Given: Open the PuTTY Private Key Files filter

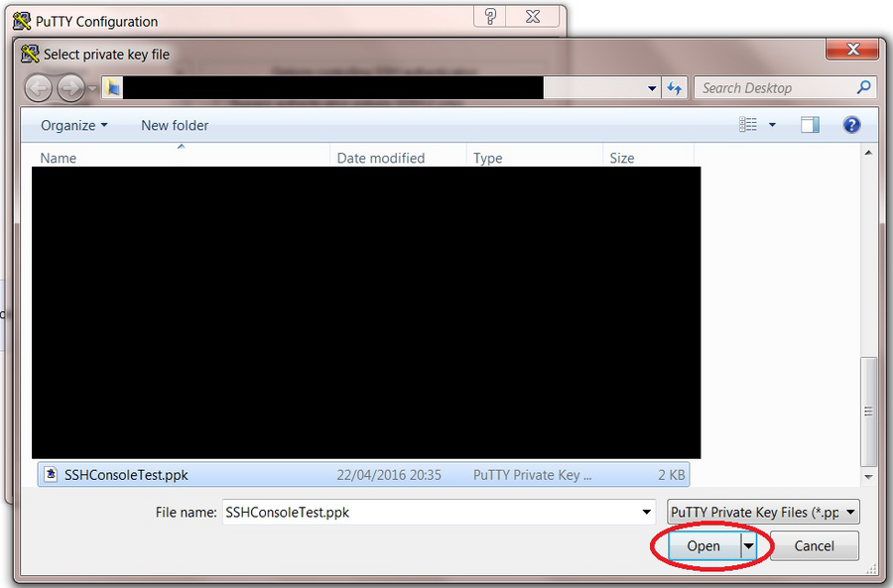Looking at the screenshot, I should 763,513.
